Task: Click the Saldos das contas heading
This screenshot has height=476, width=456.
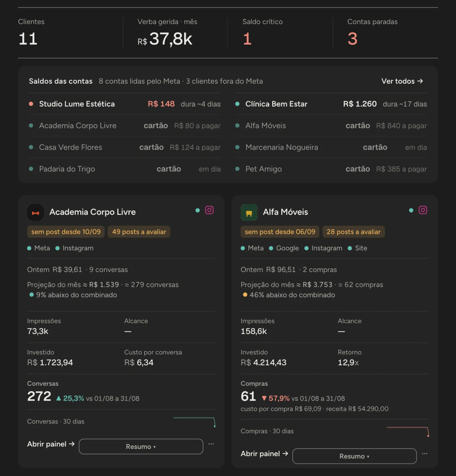Action: [61, 81]
